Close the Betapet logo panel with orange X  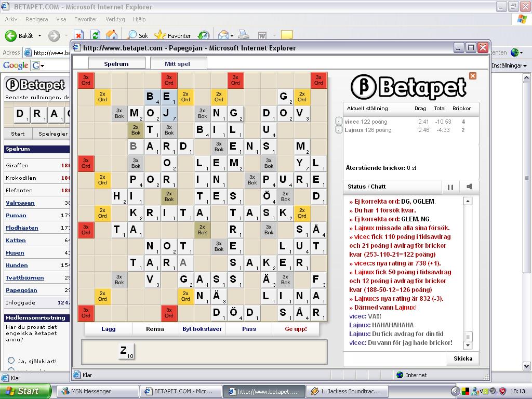click(473, 76)
